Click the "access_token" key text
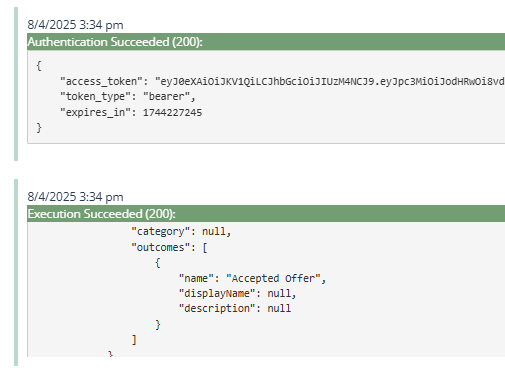 point(101,81)
